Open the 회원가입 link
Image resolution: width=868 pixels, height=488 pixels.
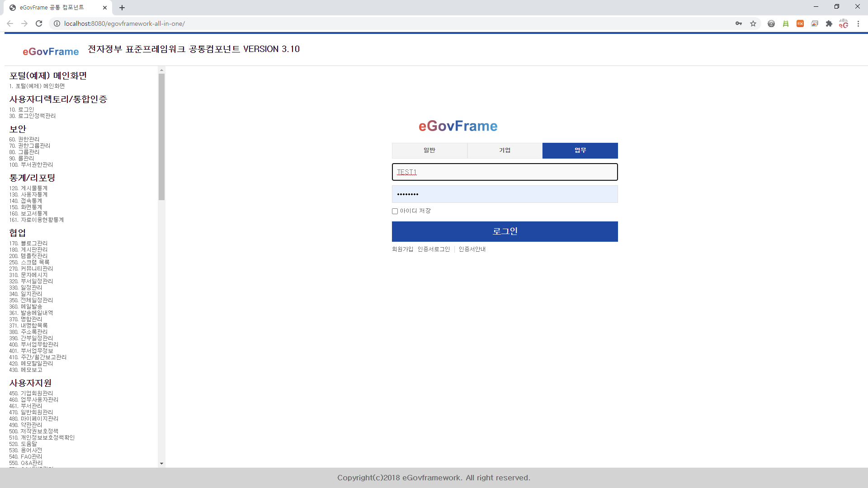(402, 249)
